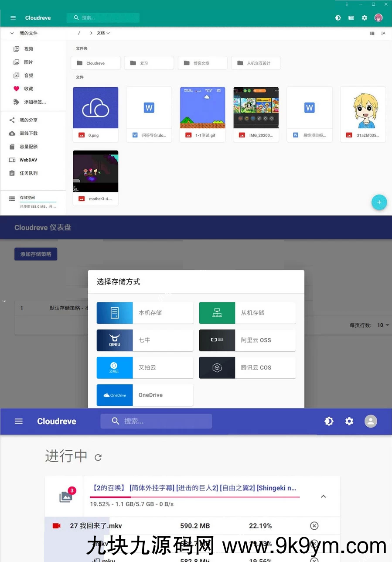Click the file sort order icon
The image size is (392, 562).
pos(383,33)
